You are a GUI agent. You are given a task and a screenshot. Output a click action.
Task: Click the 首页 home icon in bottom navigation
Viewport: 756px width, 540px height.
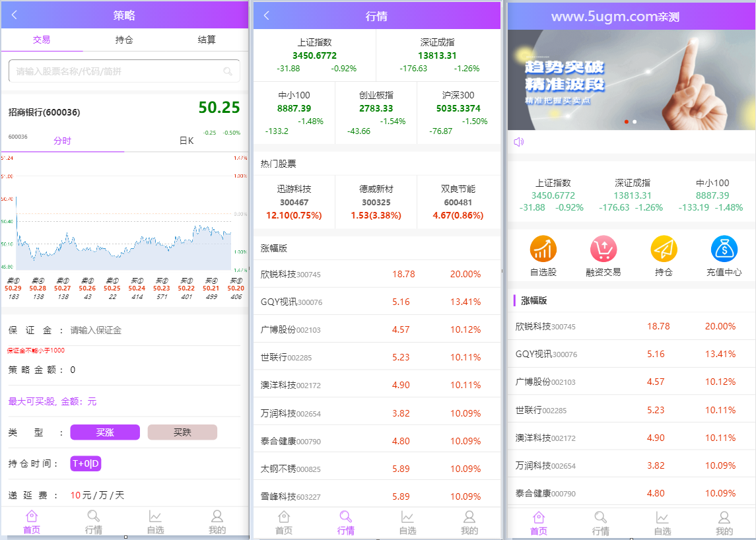click(x=537, y=522)
